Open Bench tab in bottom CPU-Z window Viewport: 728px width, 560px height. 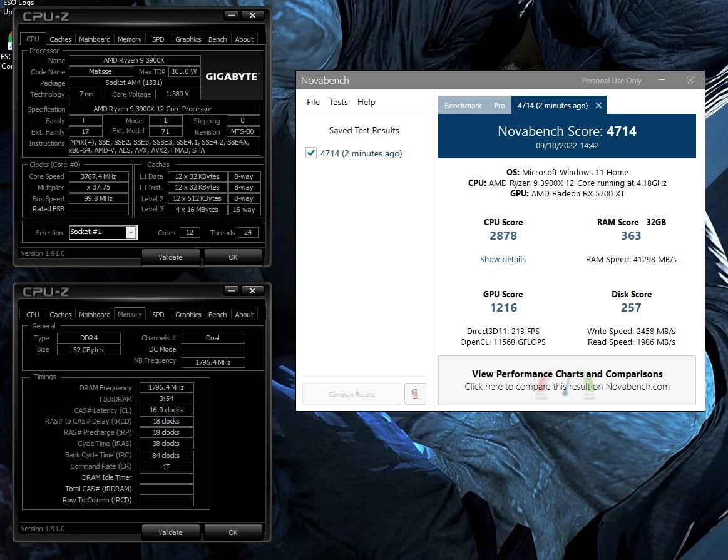pyautogui.click(x=217, y=315)
